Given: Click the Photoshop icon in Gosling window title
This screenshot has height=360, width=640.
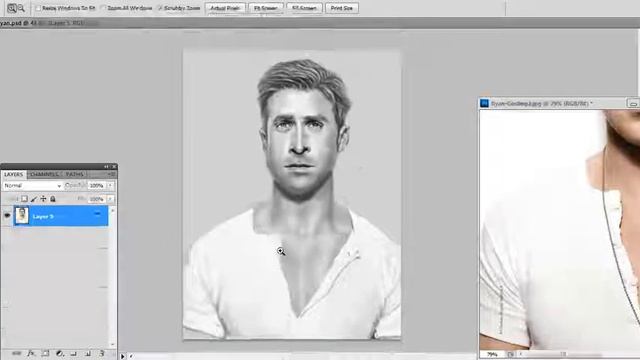Looking at the screenshot, I should (x=484, y=104).
